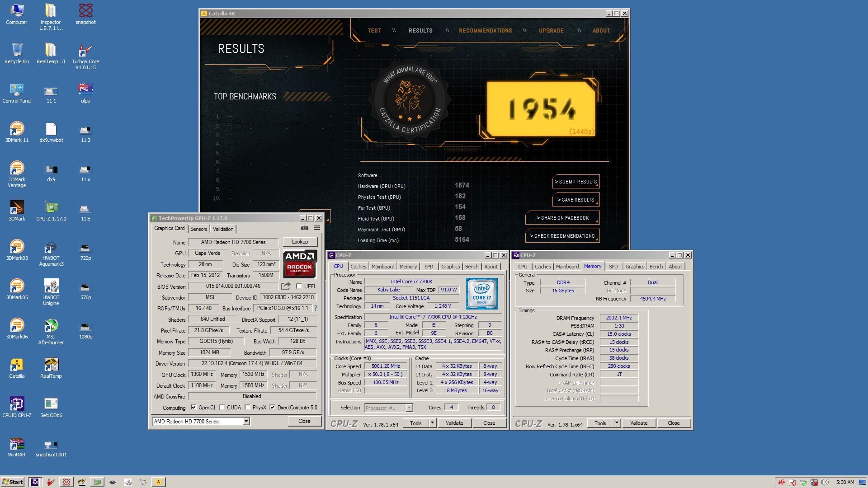This screenshot has height=488, width=868.
Task: Launch the 3DMark 11 shortcut
Action: point(17,131)
